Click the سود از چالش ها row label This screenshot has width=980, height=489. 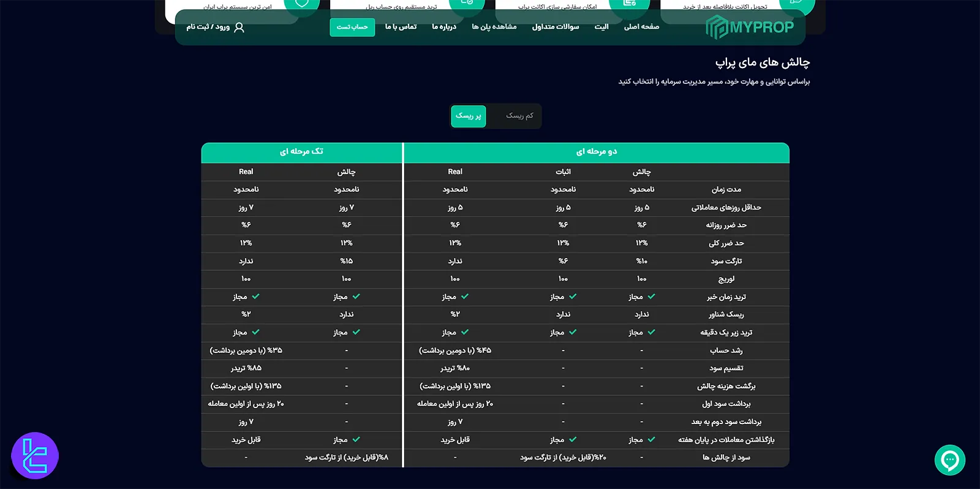[726, 457]
